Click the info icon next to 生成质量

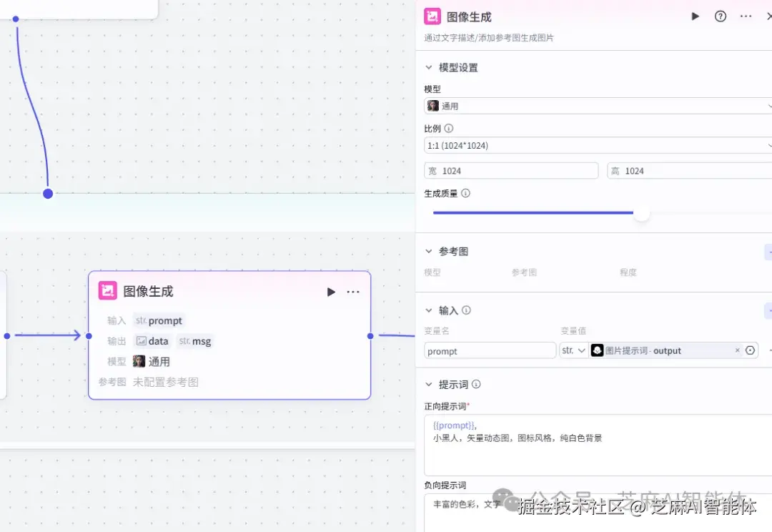pos(465,193)
